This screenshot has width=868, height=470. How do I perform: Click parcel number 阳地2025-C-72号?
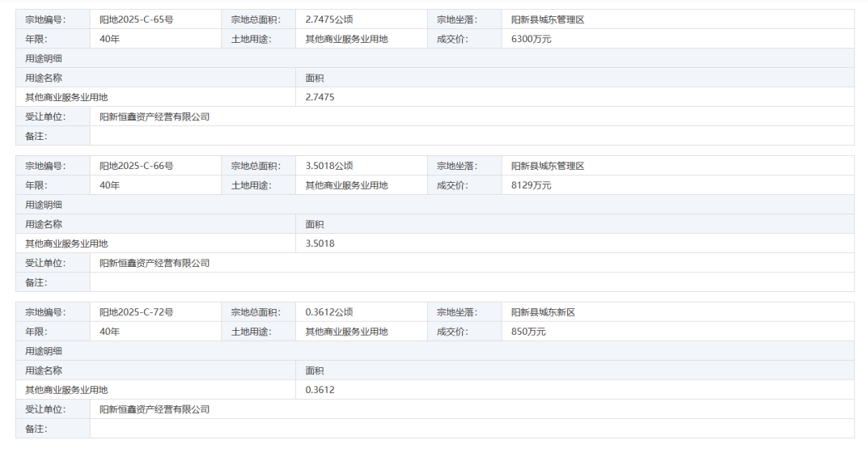pos(136,312)
